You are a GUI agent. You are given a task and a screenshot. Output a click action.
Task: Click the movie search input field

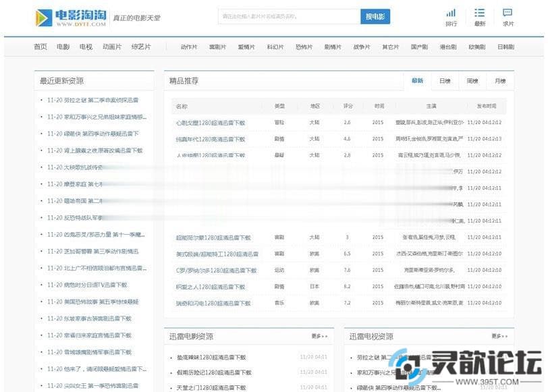click(x=290, y=16)
